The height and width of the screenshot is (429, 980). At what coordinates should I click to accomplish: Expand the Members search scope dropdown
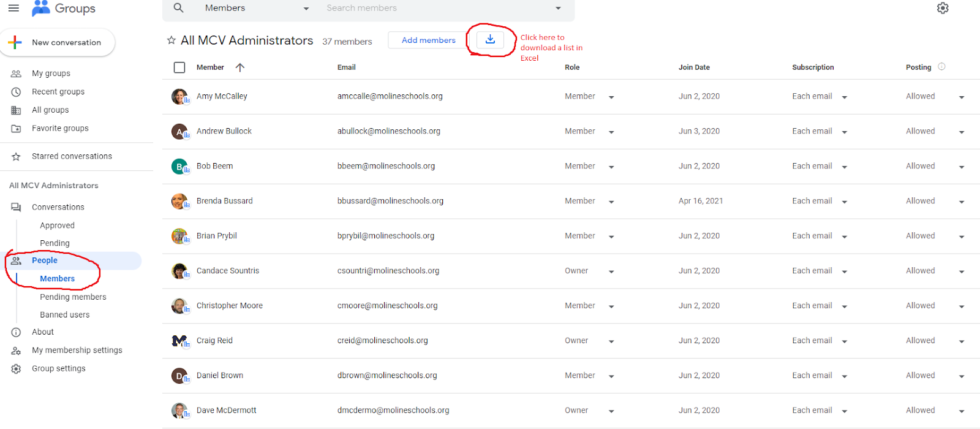click(306, 9)
